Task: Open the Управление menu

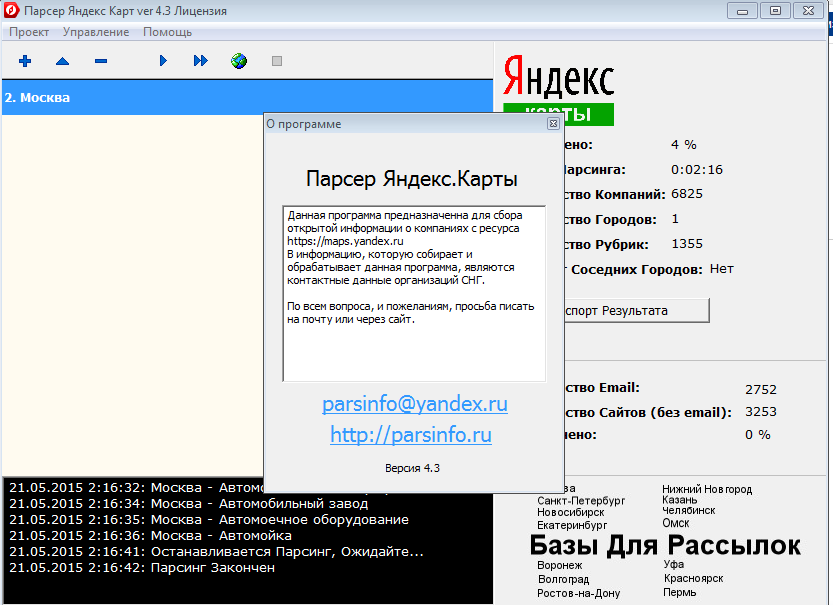Action: (94, 32)
